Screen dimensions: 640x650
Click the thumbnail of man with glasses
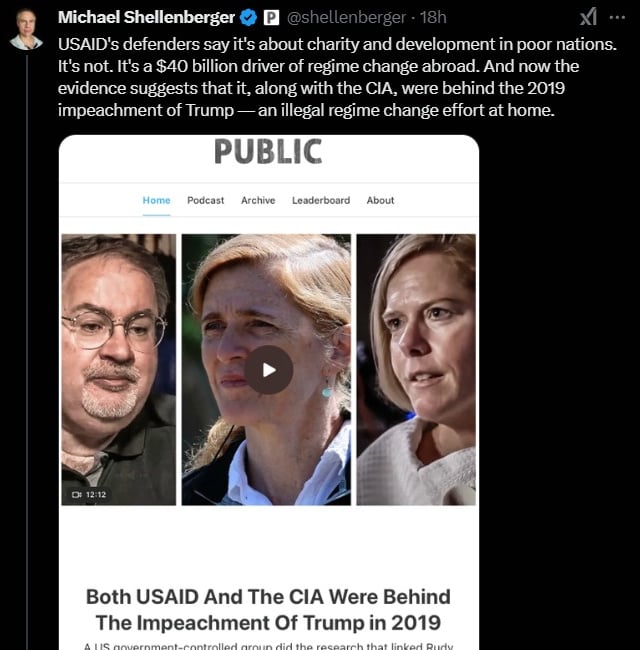[x=119, y=369]
